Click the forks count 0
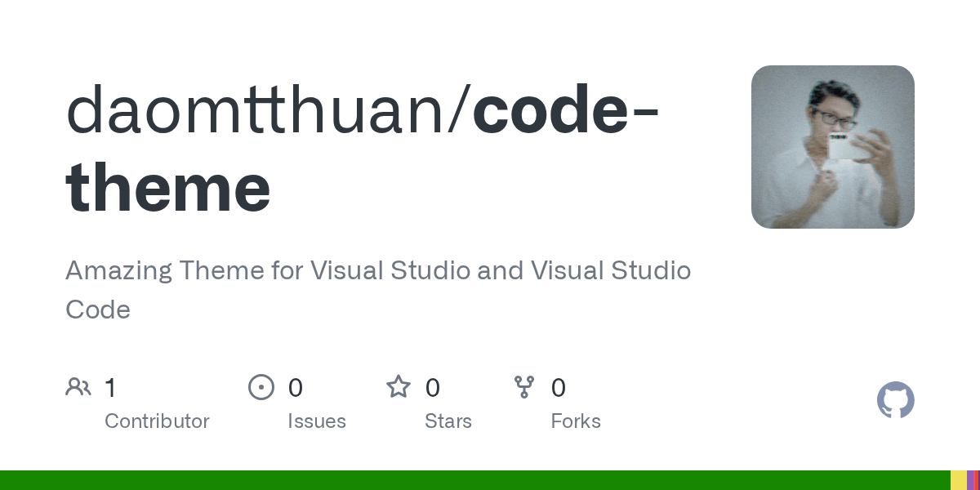This screenshot has height=490, width=980. coord(559,387)
